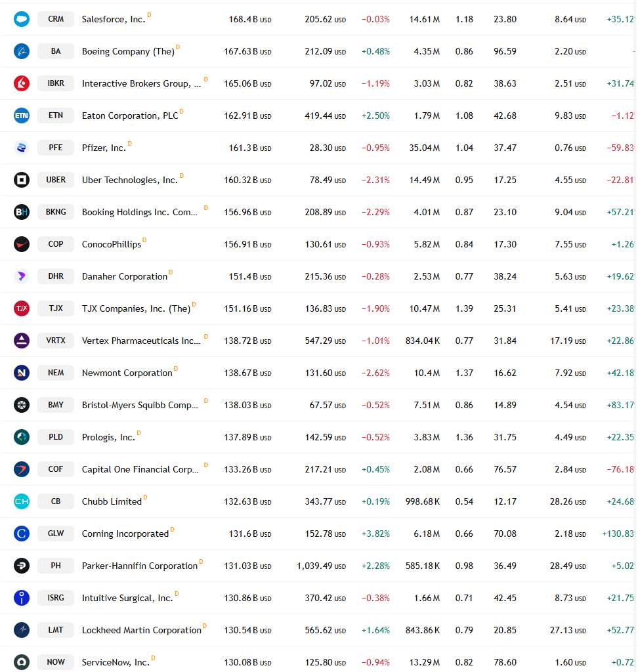Open Boeing Company (The) link
Image resolution: width=638 pixels, height=672 pixels.
[128, 51]
